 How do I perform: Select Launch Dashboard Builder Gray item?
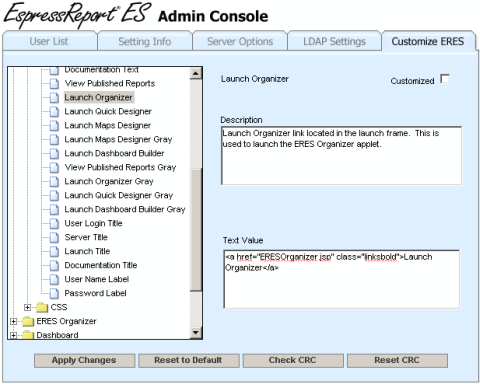coord(125,209)
